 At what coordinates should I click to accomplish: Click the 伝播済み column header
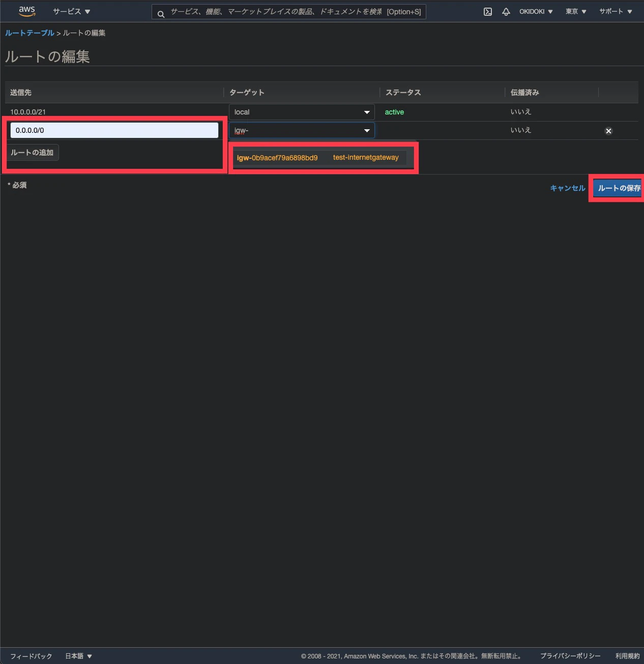525,92
